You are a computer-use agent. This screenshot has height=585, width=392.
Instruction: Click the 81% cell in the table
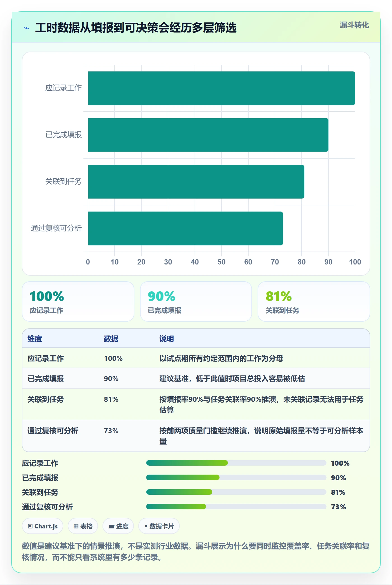(x=111, y=399)
